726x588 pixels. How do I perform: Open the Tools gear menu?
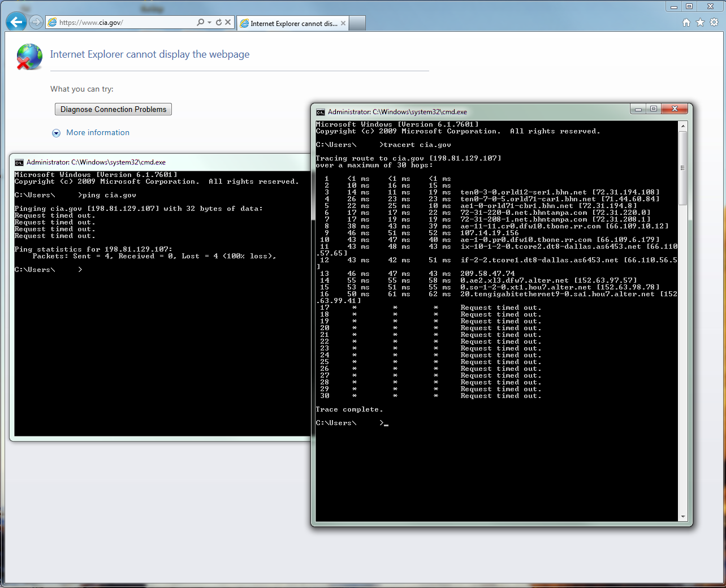pos(714,23)
